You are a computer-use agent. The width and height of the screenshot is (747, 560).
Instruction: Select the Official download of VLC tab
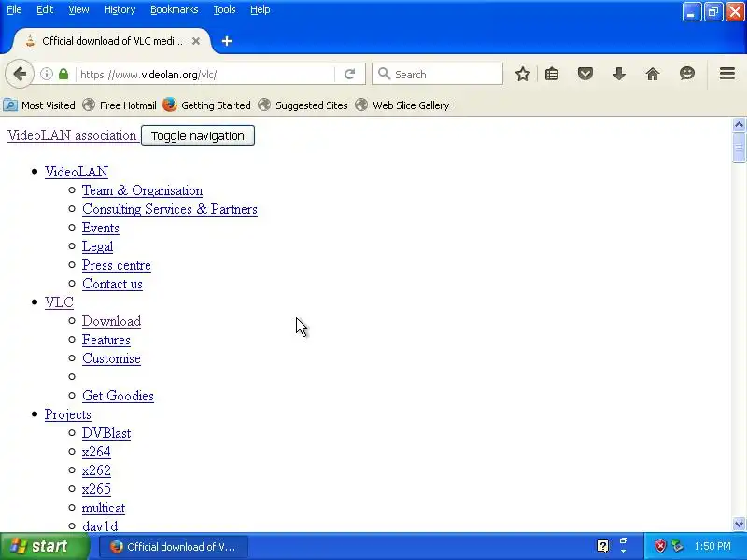pyautogui.click(x=112, y=41)
